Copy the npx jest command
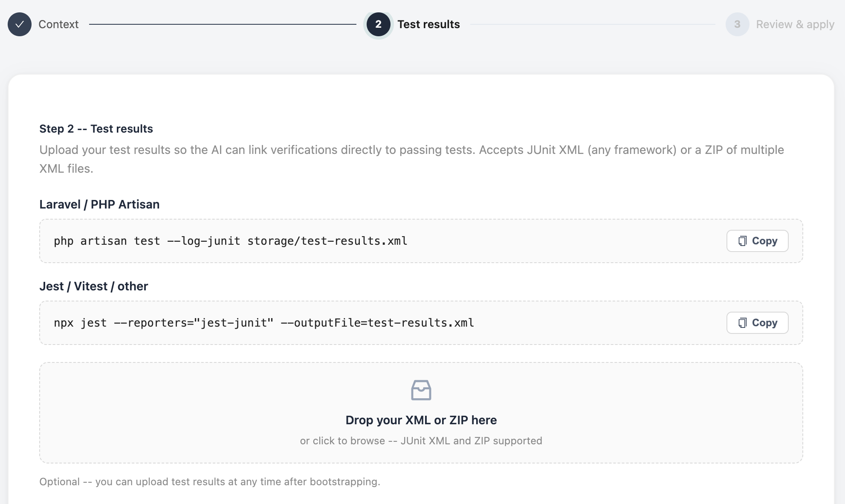Image resolution: width=845 pixels, height=504 pixels. [x=757, y=323]
